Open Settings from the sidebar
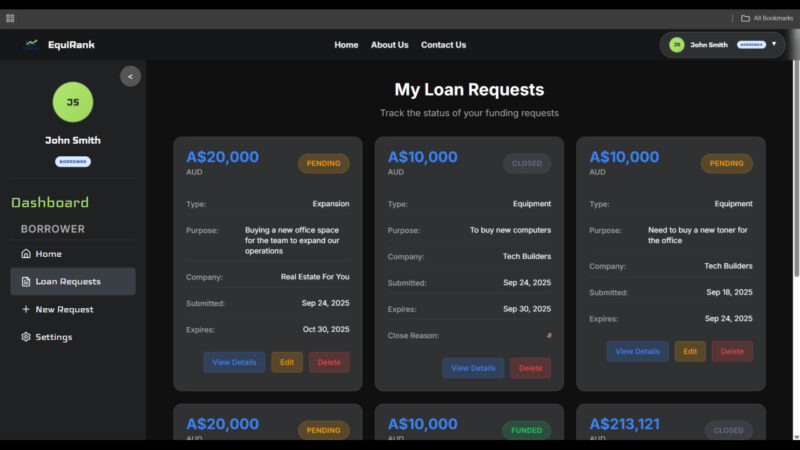The height and width of the screenshot is (450, 800). (x=53, y=337)
